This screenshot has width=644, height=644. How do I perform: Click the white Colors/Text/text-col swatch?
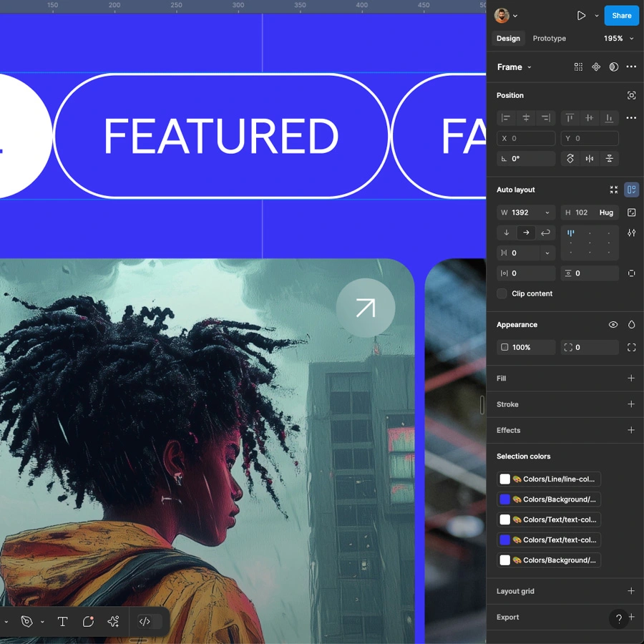504,519
